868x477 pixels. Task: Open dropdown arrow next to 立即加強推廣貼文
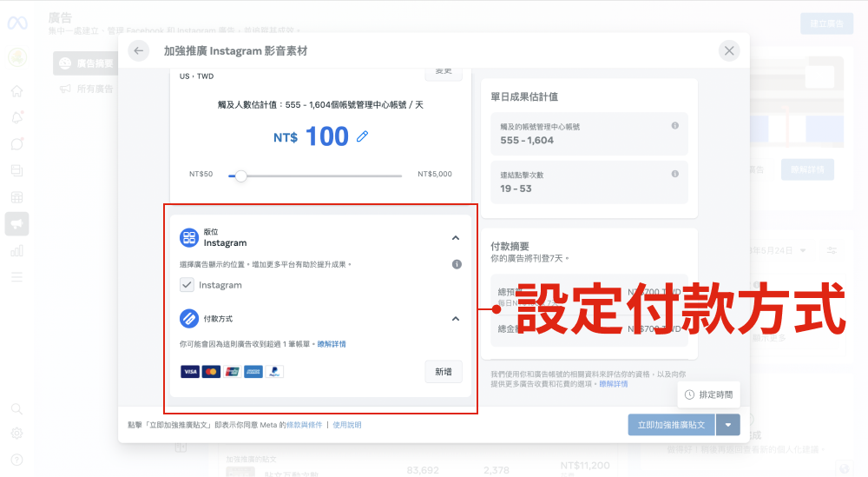(728, 425)
